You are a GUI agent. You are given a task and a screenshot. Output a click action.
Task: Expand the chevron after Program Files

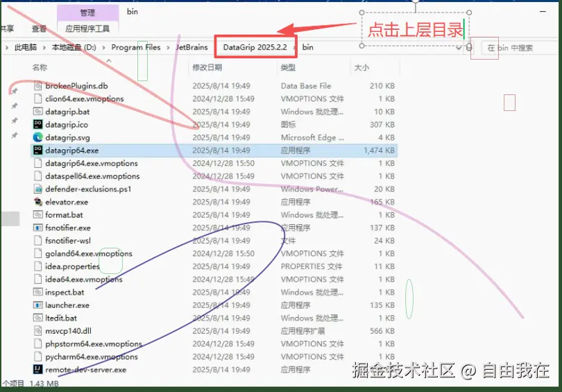point(168,47)
